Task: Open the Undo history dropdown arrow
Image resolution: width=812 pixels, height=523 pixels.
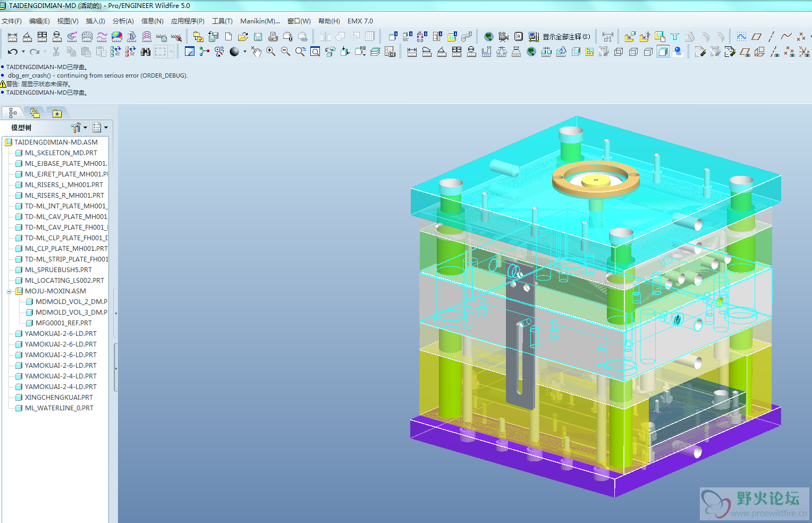Action: [x=23, y=52]
